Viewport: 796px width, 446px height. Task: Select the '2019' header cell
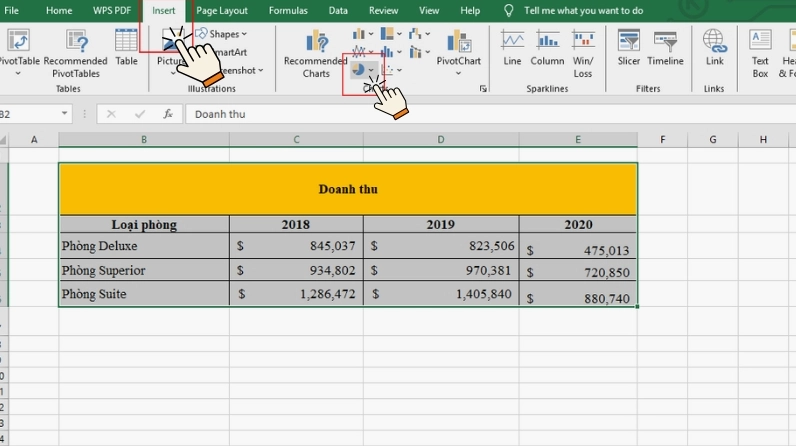[x=441, y=224]
